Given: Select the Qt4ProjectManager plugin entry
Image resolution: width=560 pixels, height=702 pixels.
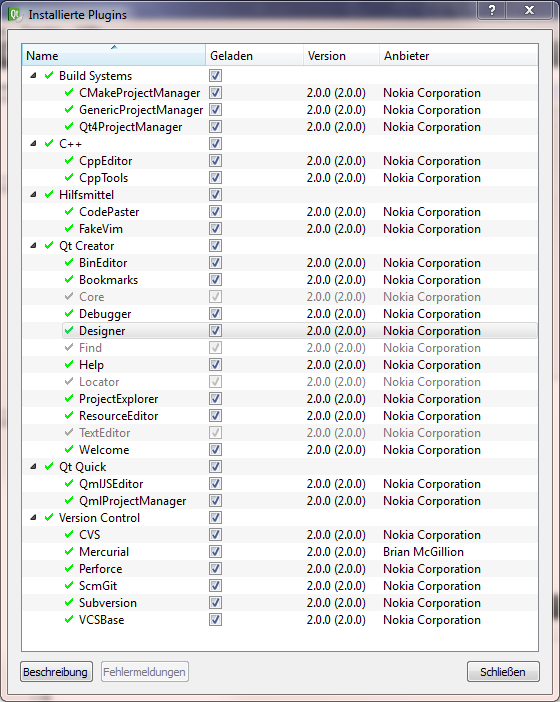Looking at the screenshot, I should click(280, 127).
